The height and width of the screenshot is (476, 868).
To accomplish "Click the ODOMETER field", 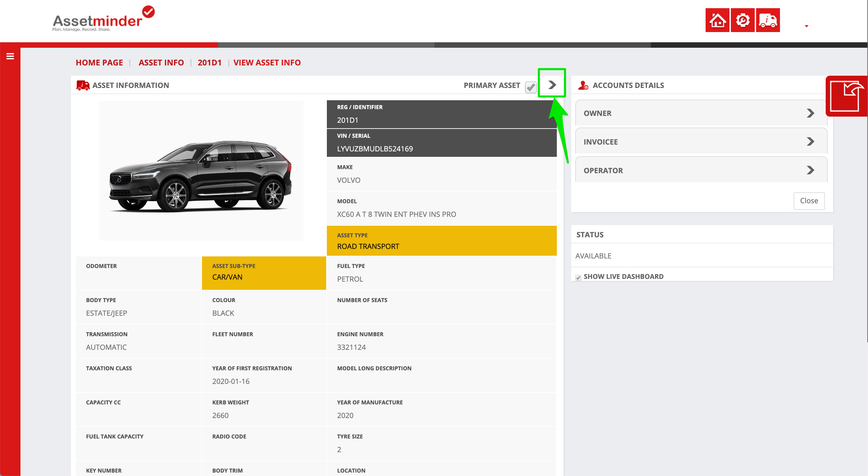I will coord(139,273).
